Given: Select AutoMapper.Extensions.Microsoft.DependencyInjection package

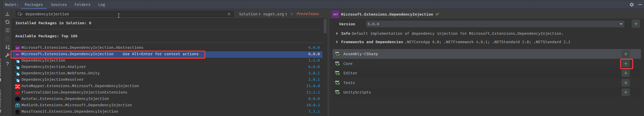Looking at the screenshot, I should (80, 86).
